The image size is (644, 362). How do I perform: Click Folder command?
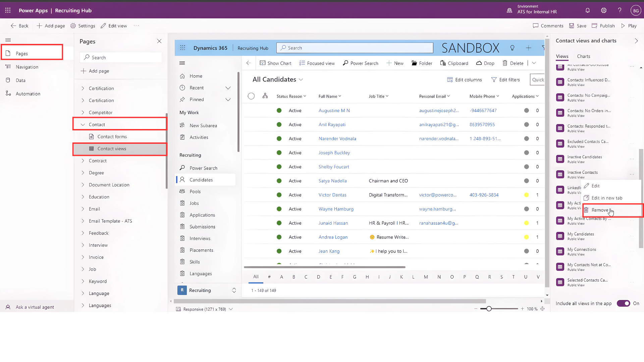click(x=422, y=63)
